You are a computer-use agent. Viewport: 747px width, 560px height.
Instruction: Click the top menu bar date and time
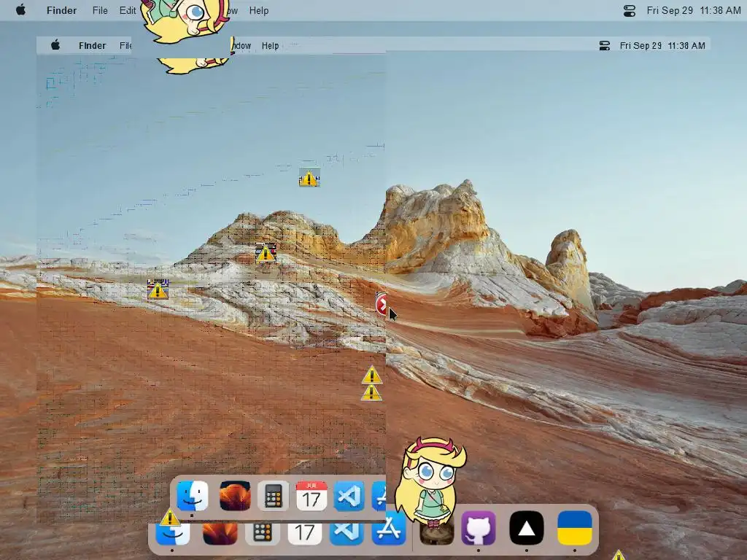(694, 10)
